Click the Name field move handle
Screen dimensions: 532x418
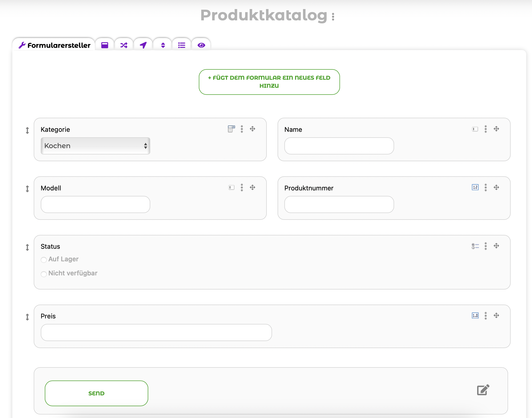pos(496,129)
